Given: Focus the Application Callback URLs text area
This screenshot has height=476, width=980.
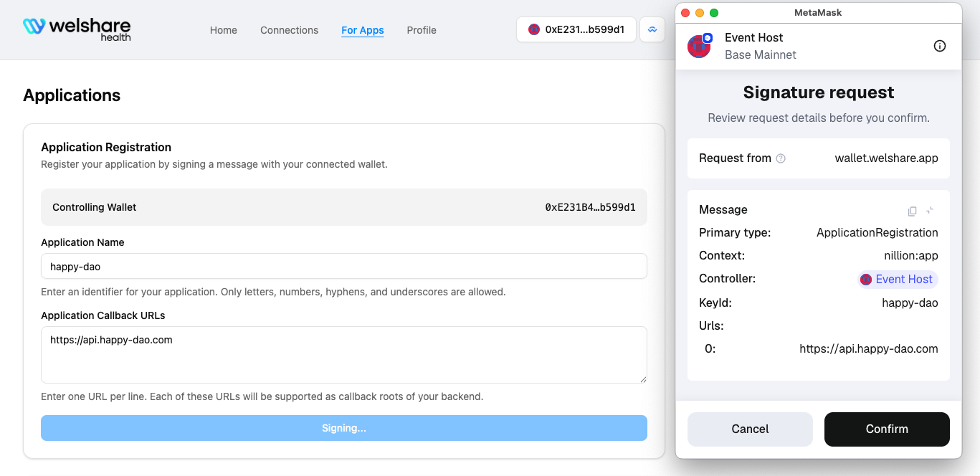Looking at the screenshot, I should (x=344, y=355).
